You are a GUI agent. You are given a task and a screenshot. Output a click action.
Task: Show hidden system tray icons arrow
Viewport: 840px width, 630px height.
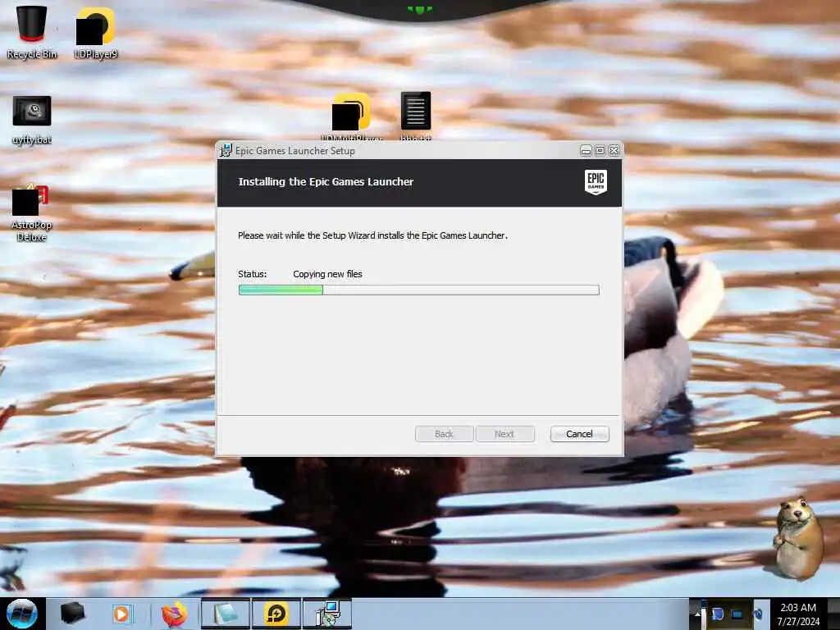pyautogui.click(x=697, y=614)
